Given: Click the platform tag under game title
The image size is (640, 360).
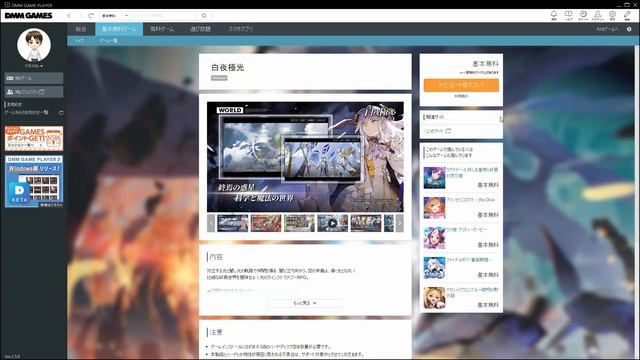Looking at the screenshot, I should tap(219, 78).
